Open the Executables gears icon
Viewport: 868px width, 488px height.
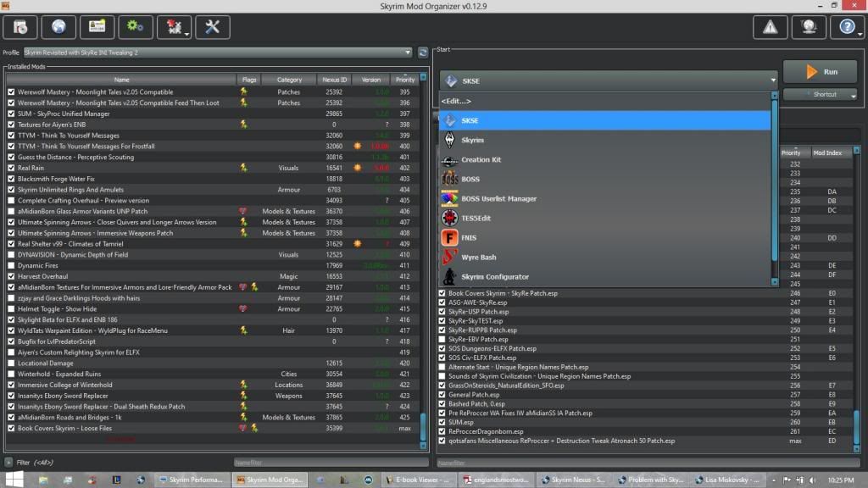pos(136,27)
